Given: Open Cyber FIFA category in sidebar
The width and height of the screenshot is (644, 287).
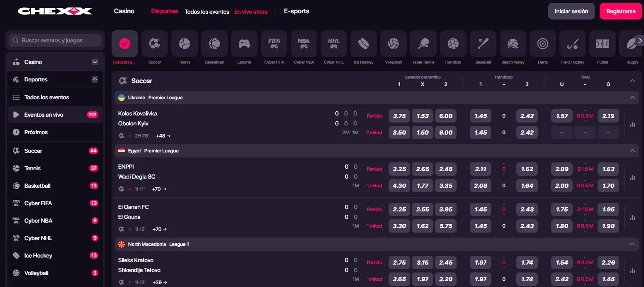Looking at the screenshot, I should 55,203.
